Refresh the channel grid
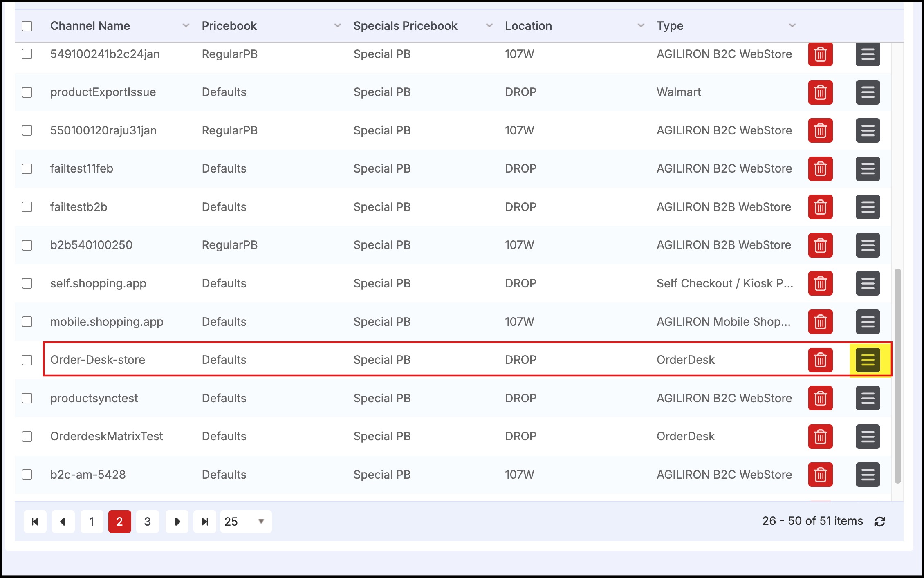 tap(880, 522)
